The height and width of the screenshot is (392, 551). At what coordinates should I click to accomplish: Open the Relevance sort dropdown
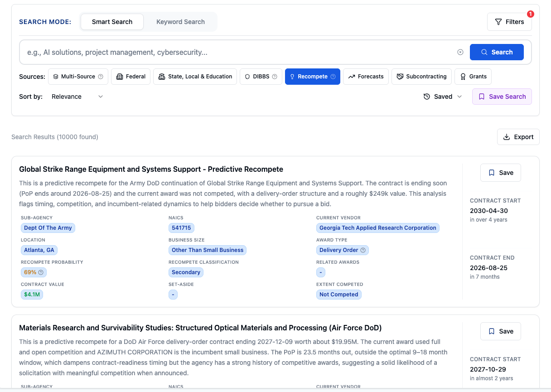[x=77, y=96]
